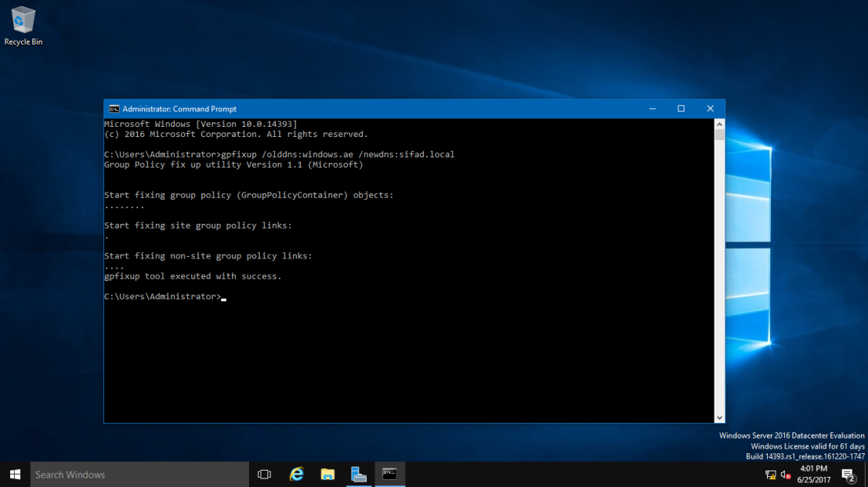
Task: Select the Command Prompt taskbar icon
Action: tap(389, 474)
